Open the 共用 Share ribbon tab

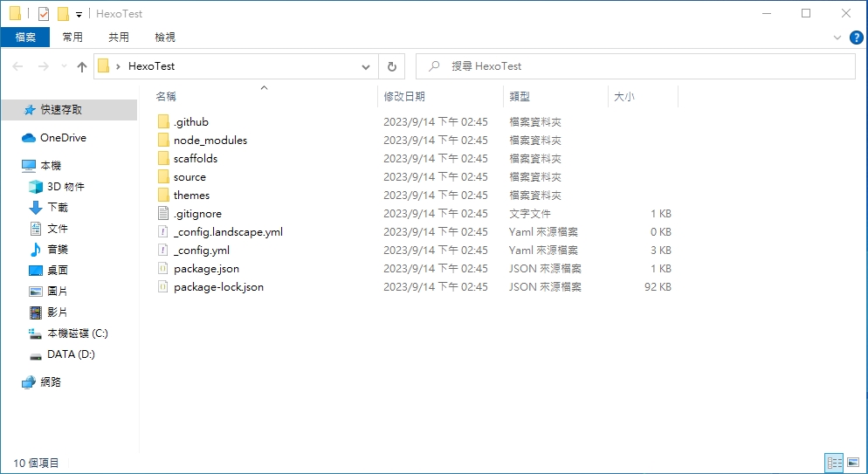pos(119,37)
